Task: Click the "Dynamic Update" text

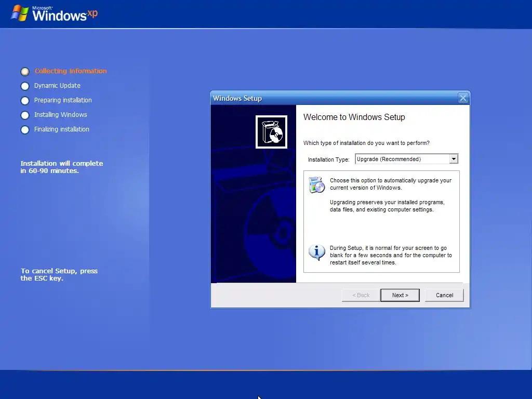Action: point(57,86)
